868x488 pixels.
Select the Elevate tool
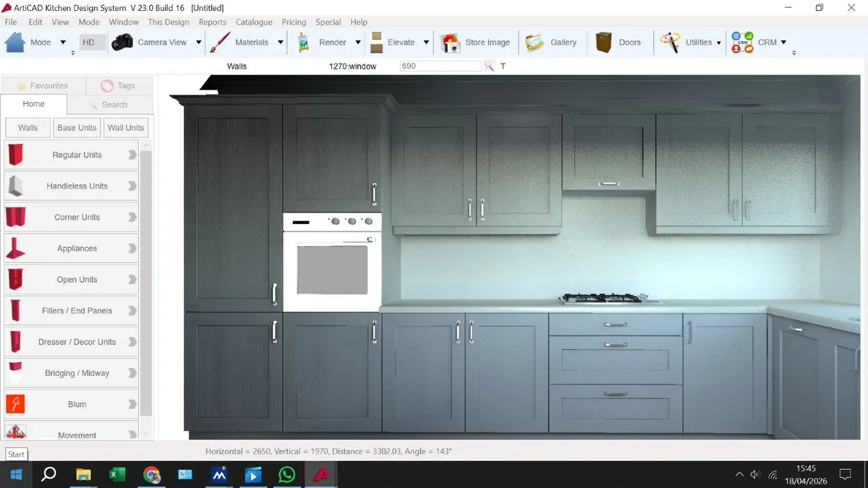(376, 42)
